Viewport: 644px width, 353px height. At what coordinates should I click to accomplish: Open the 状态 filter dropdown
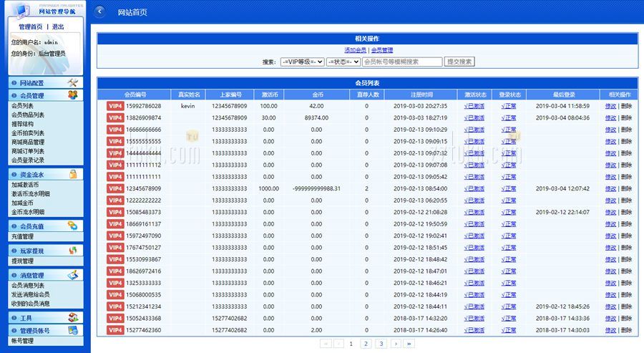[343, 62]
